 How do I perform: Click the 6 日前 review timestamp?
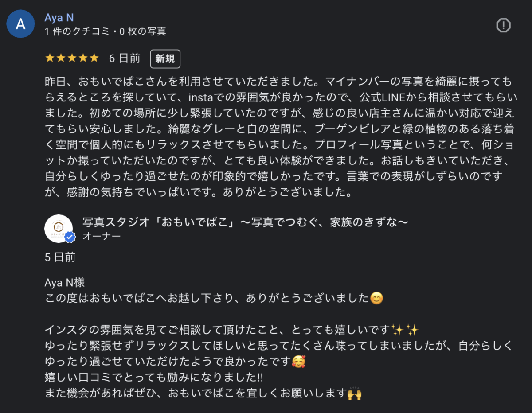pyautogui.click(x=124, y=58)
